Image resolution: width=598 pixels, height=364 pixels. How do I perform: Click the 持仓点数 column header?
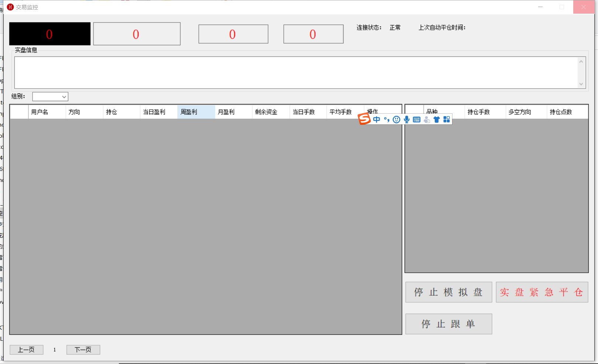567,112
